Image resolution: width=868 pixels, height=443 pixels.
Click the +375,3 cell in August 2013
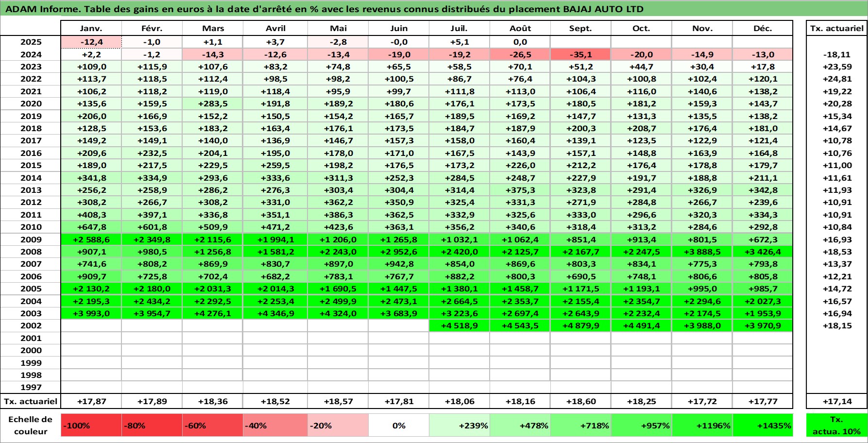coord(520,190)
